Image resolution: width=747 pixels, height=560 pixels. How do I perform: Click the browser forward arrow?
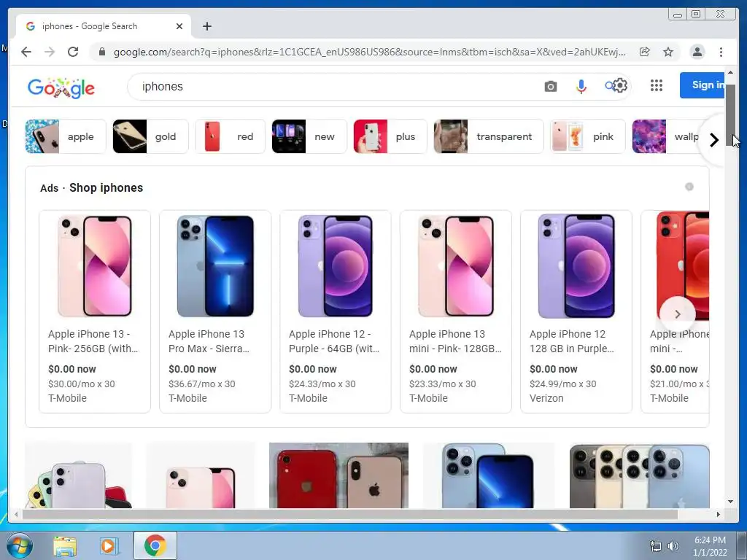tap(50, 52)
